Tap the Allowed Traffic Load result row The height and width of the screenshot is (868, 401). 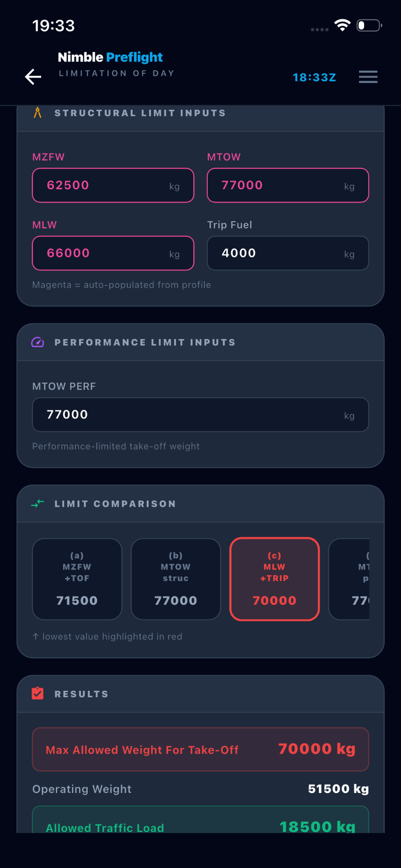tap(200, 820)
